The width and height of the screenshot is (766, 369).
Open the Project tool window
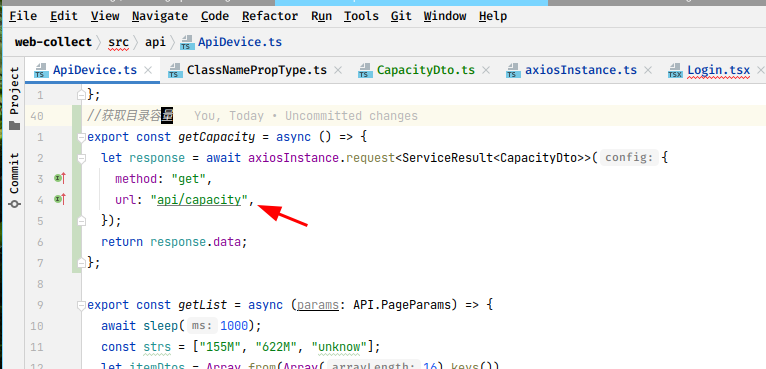(x=15, y=98)
